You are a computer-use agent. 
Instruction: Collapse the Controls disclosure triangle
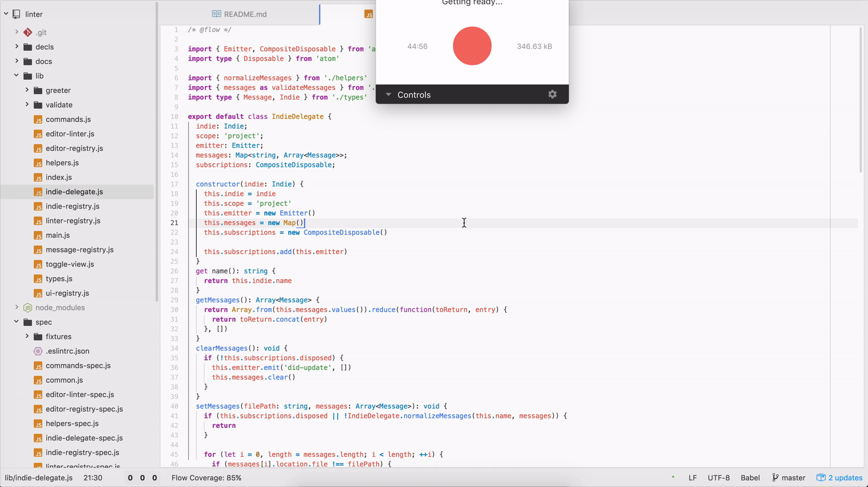[388, 94]
